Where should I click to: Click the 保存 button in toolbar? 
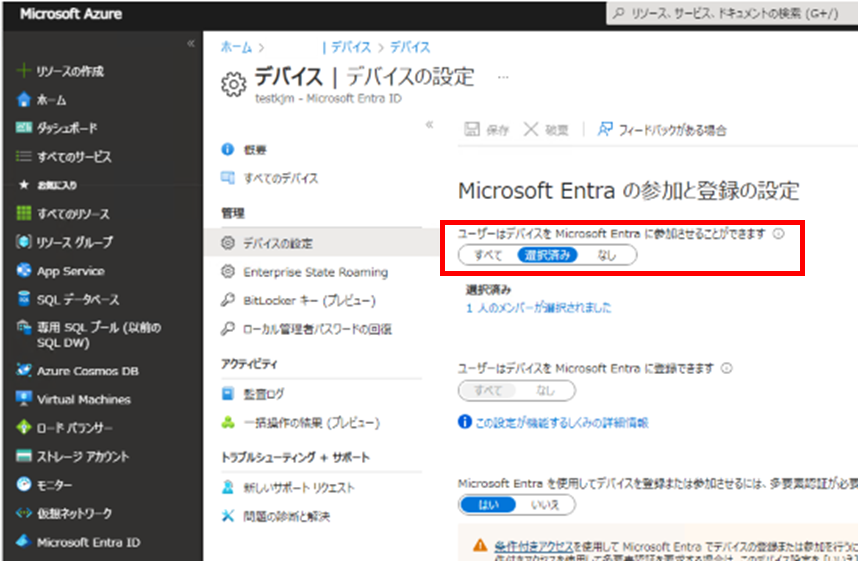486,130
